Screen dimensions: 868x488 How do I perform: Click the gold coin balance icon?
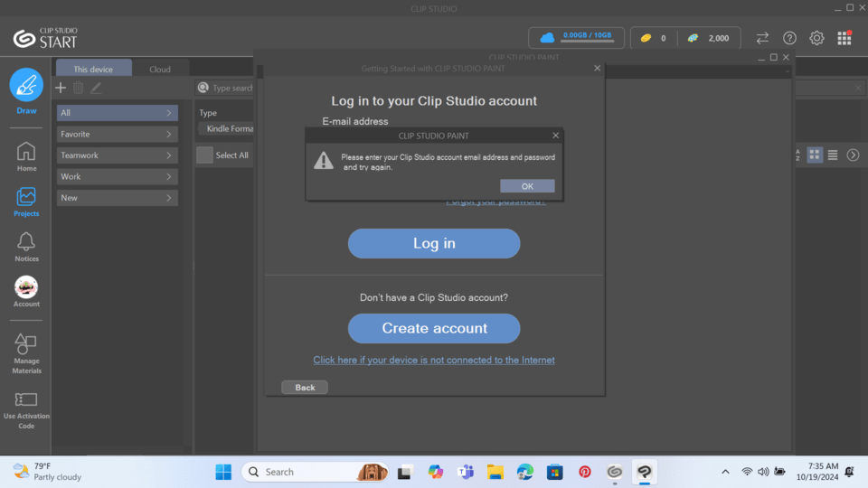(646, 38)
